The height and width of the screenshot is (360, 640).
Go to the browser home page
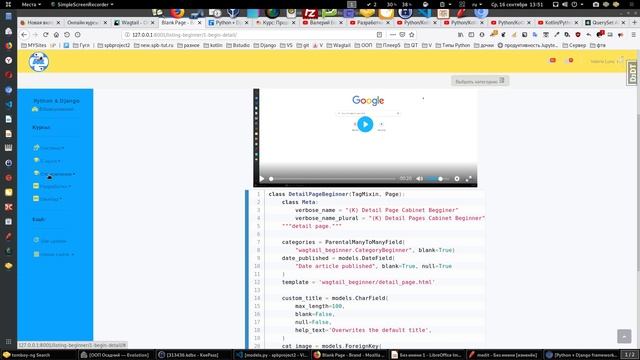[56, 35]
